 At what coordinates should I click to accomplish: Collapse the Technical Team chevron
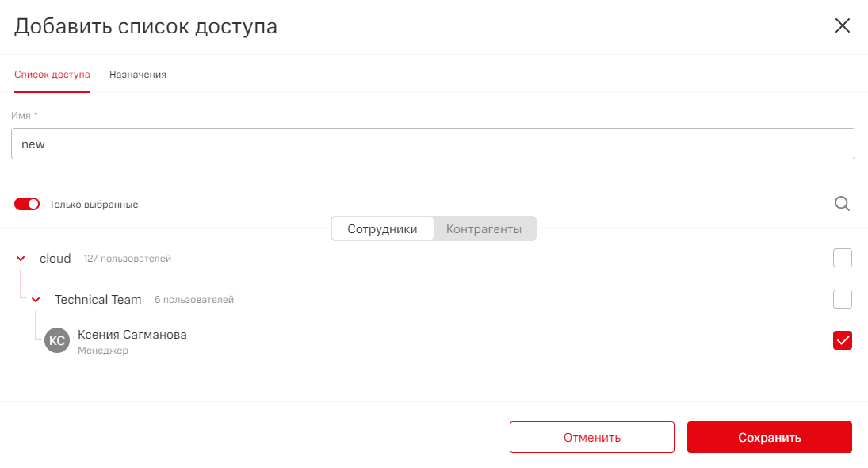click(x=36, y=300)
